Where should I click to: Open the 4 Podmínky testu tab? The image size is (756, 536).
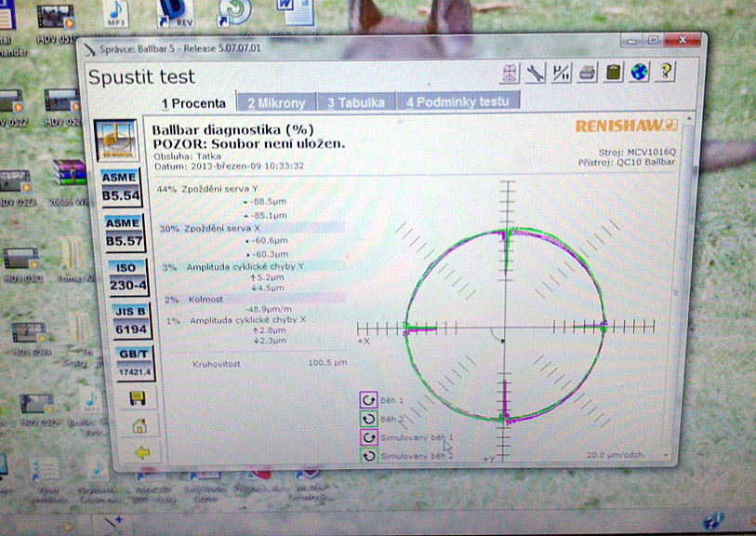458,101
